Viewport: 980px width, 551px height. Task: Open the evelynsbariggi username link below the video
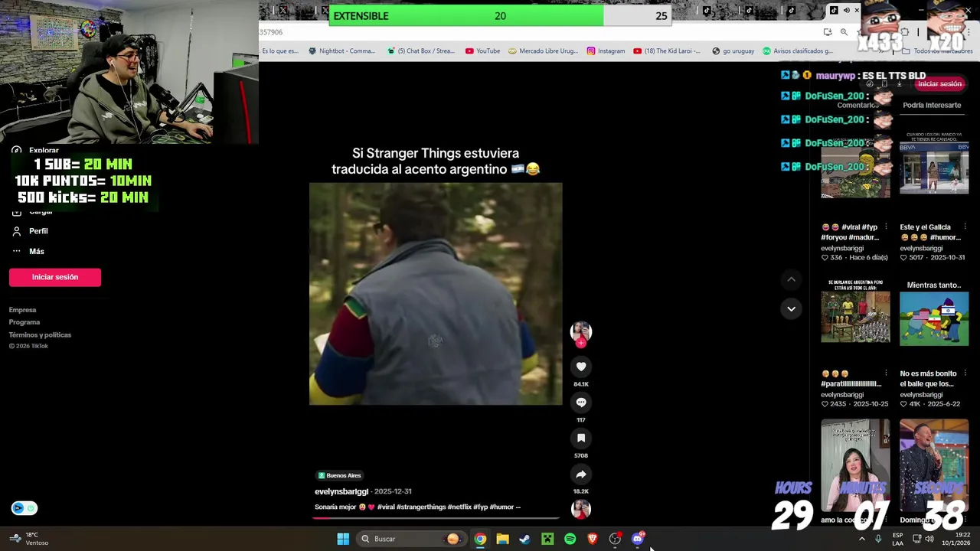coord(341,491)
